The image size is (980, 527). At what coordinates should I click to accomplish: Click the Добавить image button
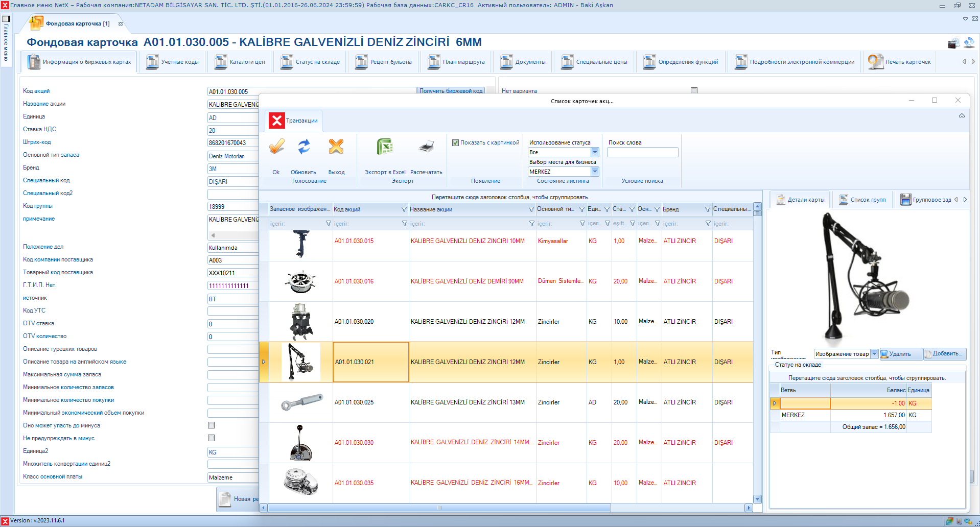[944, 354]
